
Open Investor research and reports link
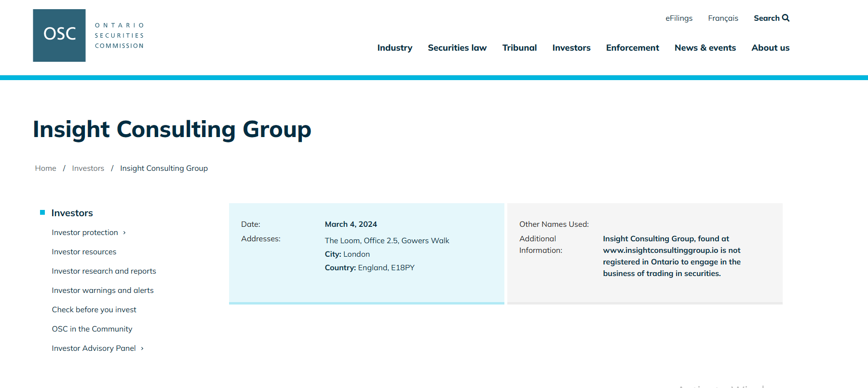point(104,271)
